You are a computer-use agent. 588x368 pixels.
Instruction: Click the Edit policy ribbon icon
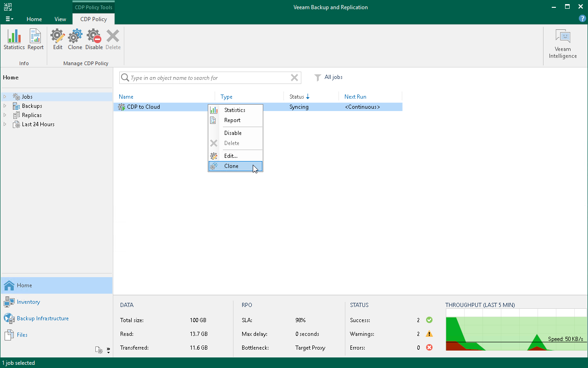58,40
